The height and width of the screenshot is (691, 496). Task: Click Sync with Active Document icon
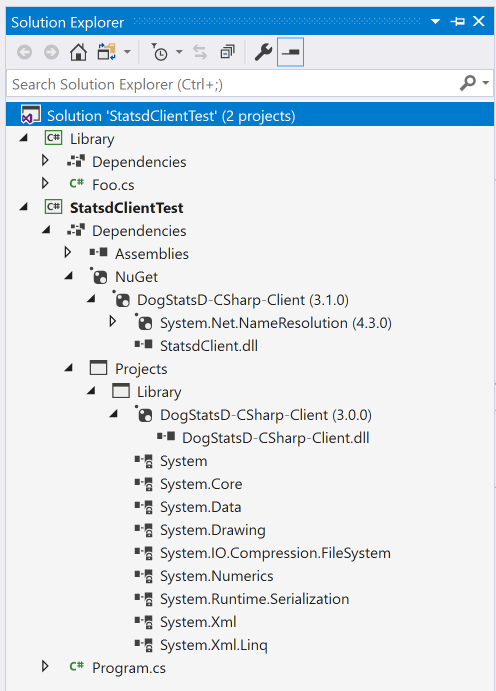pos(200,52)
